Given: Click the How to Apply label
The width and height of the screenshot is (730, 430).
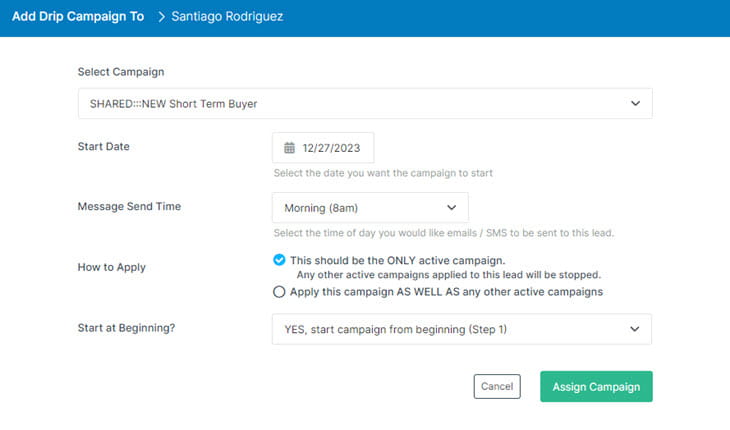Looking at the screenshot, I should [111, 267].
